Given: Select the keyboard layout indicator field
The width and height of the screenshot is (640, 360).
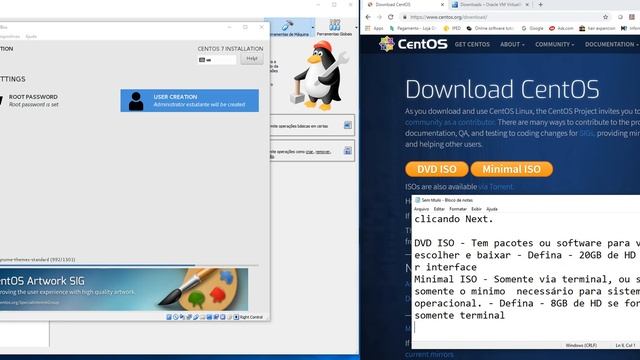Looking at the screenshot, I should tap(217, 60).
